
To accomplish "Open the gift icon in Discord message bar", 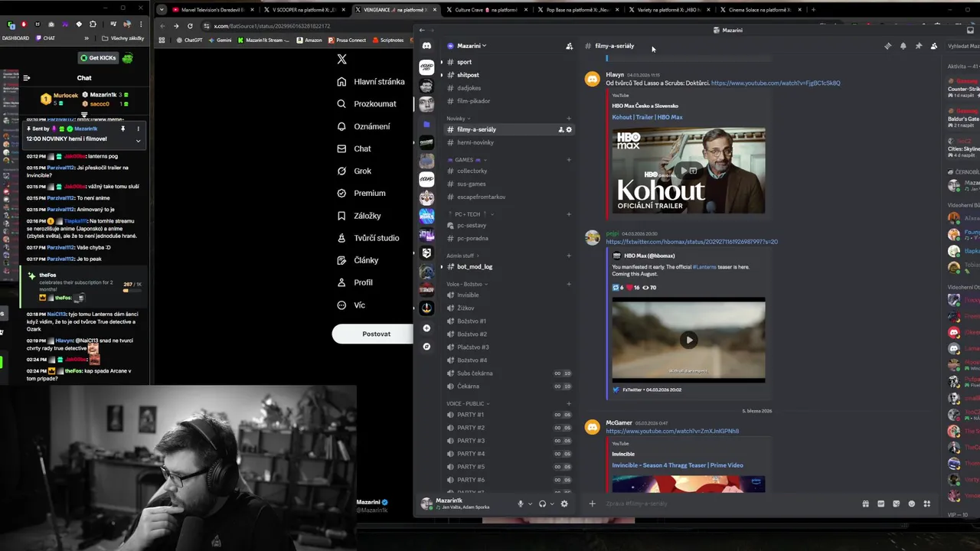I will click(x=865, y=504).
